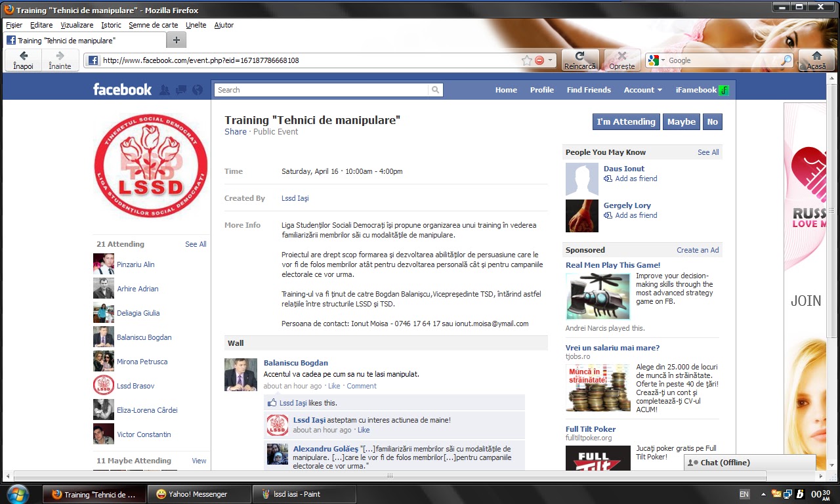Reload the page with Reîncarcă
The height and width of the screenshot is (504, 840).
click(x=580, y=60)
